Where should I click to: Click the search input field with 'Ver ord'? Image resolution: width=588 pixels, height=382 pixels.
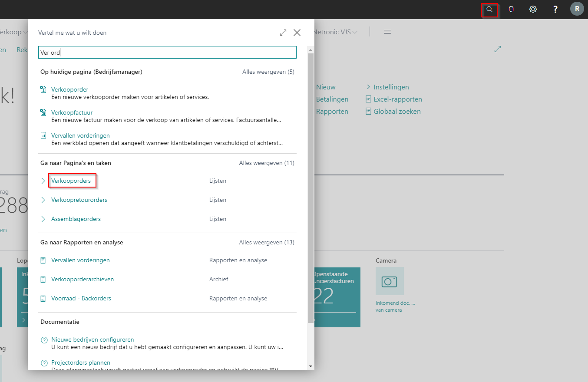pyautogui.click(x=167, y=53)
